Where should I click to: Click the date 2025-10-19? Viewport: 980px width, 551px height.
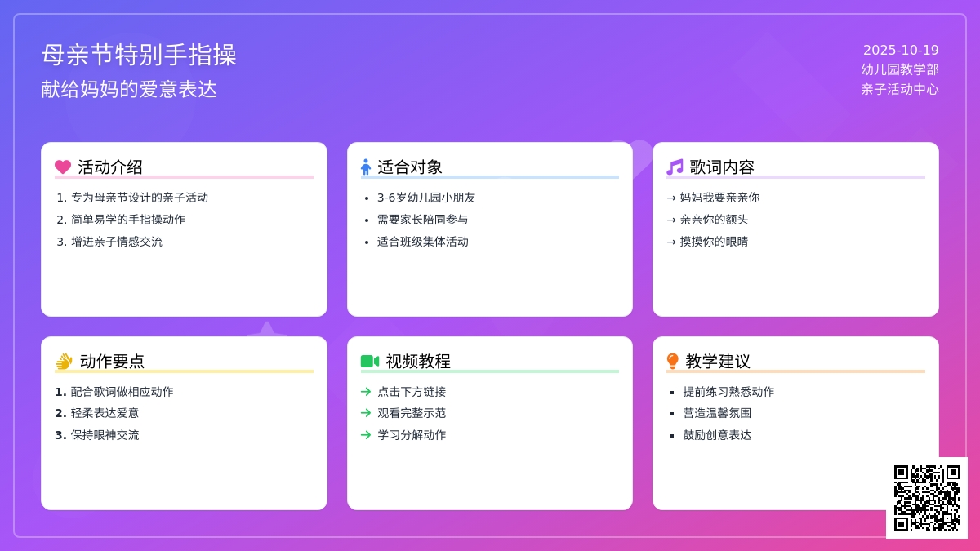click(x=901, y=50)
